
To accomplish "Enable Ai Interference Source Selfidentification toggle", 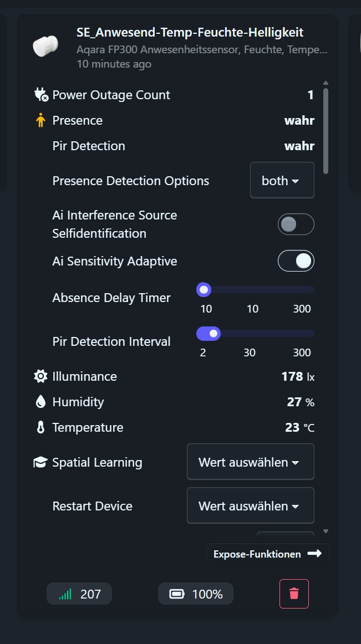I will 296,224.
